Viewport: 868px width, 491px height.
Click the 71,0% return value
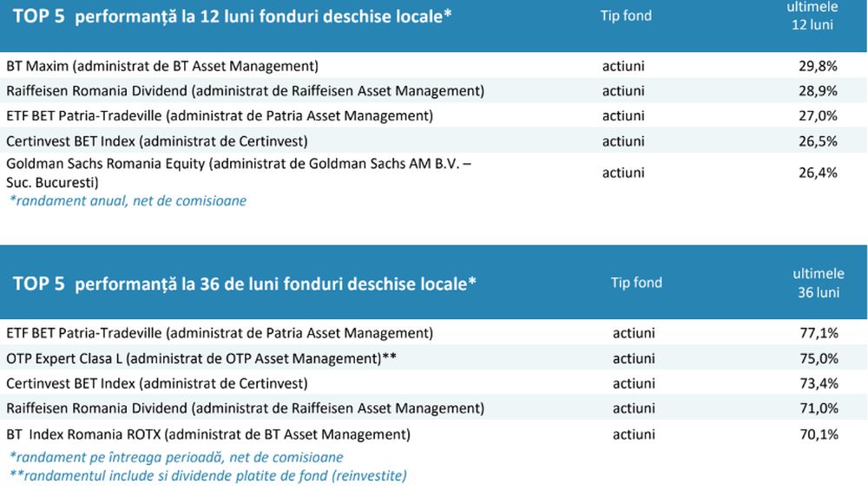[x=819, y=409]
